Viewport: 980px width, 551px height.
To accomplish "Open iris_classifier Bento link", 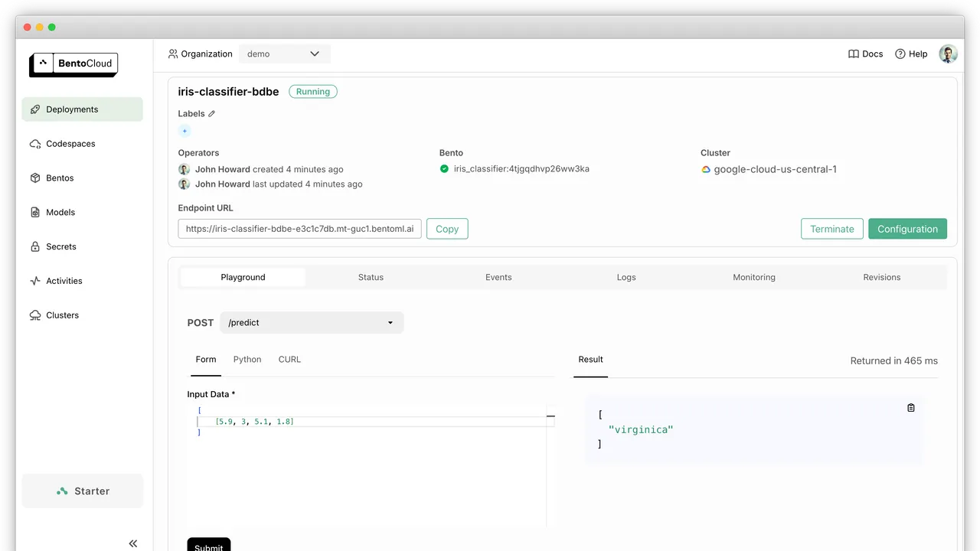I will coord(521,169).
